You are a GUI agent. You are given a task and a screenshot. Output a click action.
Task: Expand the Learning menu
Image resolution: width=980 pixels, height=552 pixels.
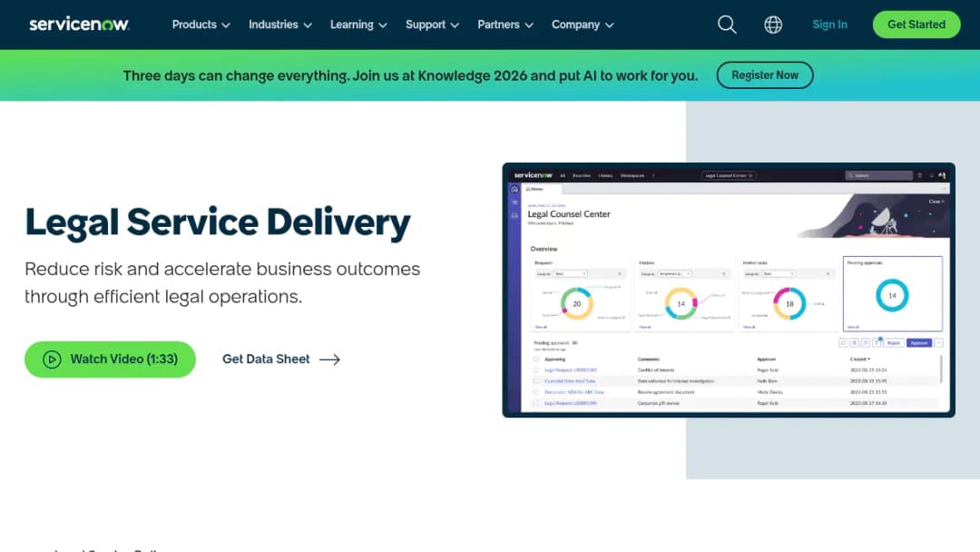coord(358,25)
